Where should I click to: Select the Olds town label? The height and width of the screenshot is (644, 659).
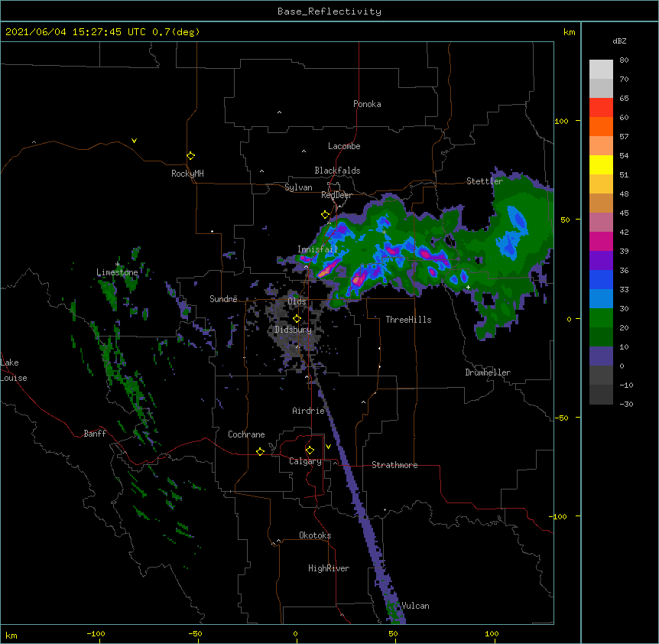[297, 301]
